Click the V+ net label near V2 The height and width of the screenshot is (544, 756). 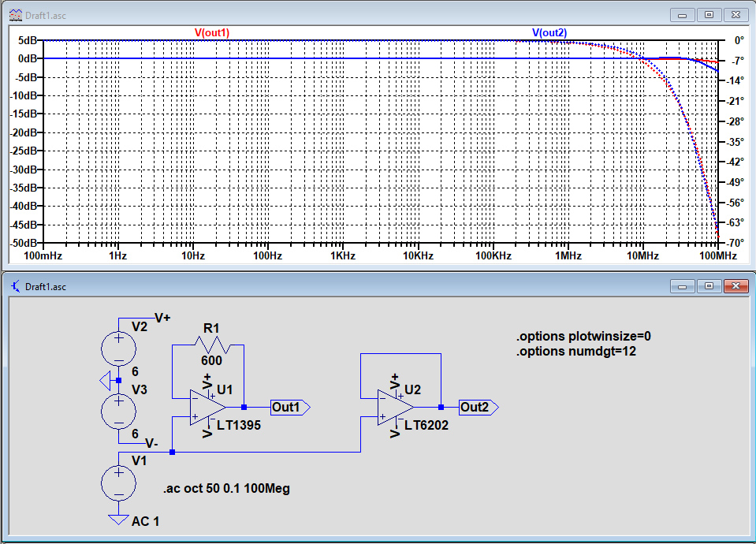[162, 318]
